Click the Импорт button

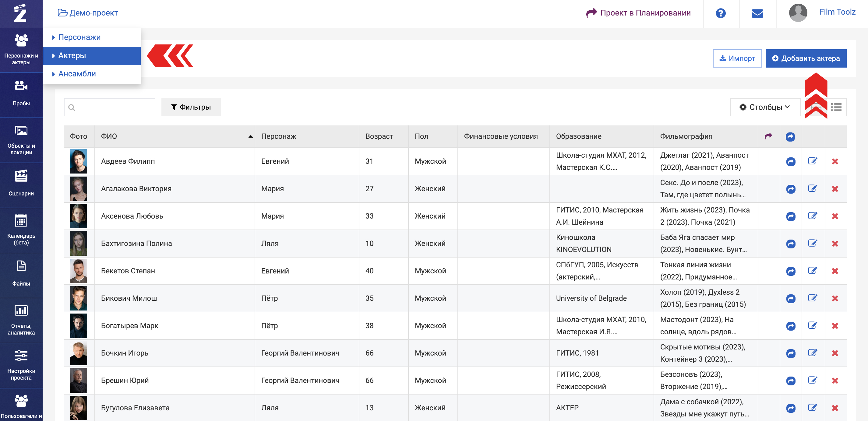point(737,58)
